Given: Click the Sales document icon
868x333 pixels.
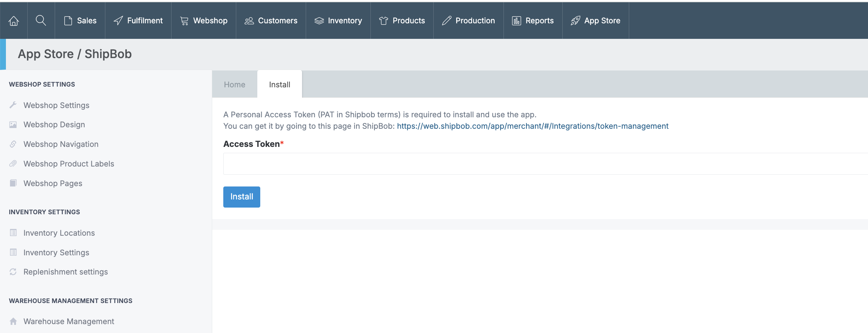Looking at the screenshot, I should click(68, 21).
